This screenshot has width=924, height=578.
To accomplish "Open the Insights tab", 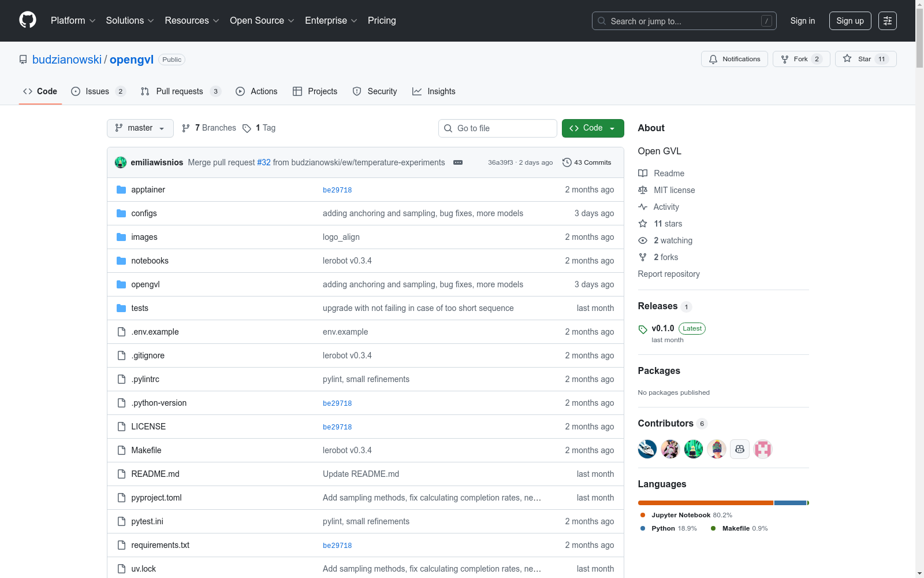I will (434, 91).
